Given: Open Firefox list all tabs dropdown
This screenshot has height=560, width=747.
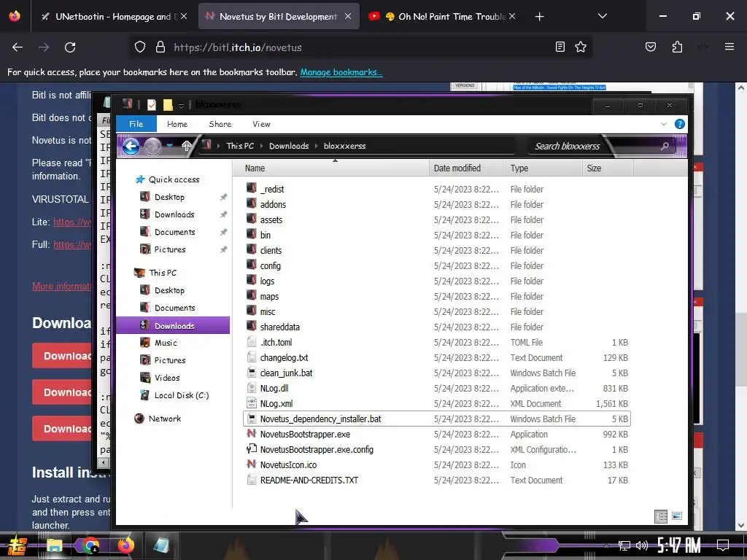Looking at the screenshot, I should 602,16.
